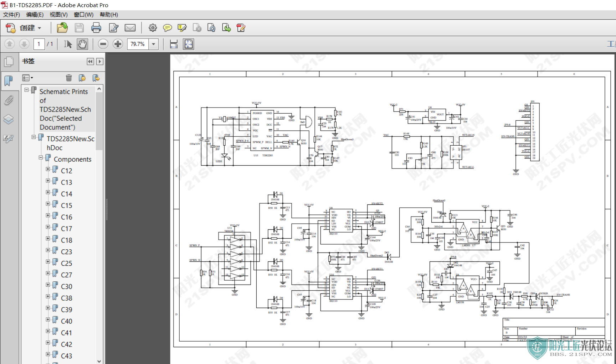Expand the C16 bookmark
Viewport: 616px width, 364px height.
pos(48,215)
